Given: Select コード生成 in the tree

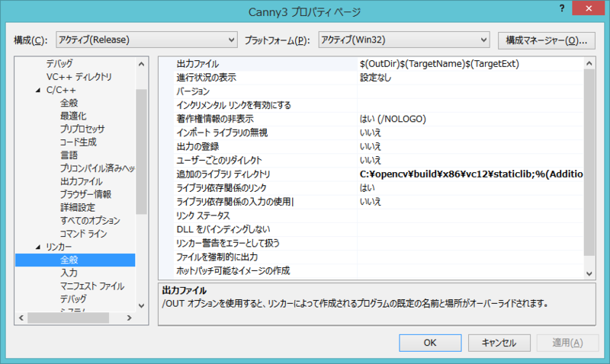Looking at the screenshot, I should pos(79,142).
